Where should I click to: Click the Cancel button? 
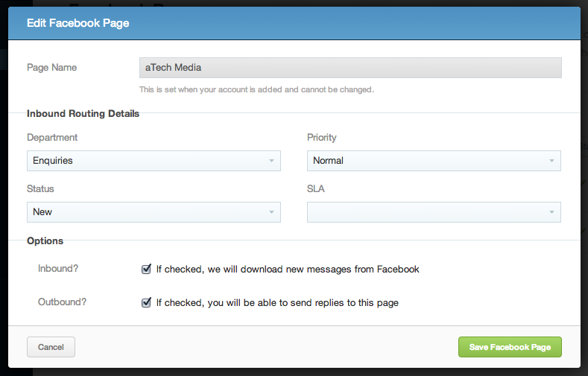(51, 347)
